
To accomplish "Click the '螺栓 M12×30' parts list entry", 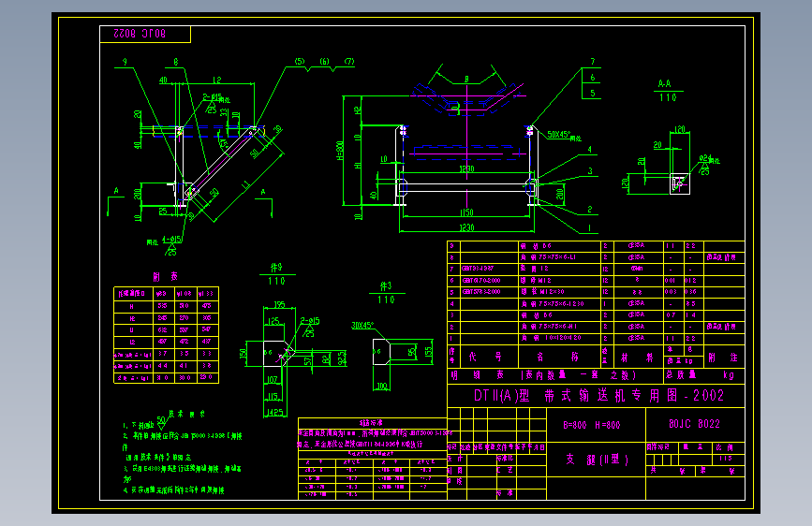I will click(x=542, y=291).
